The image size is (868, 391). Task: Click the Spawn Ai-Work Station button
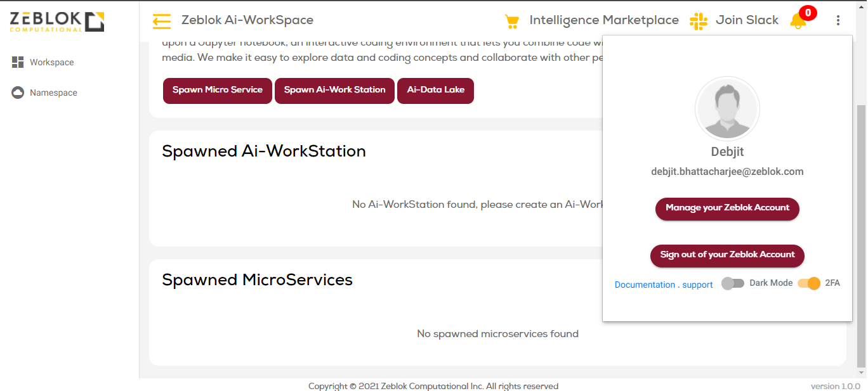(334, 90)
